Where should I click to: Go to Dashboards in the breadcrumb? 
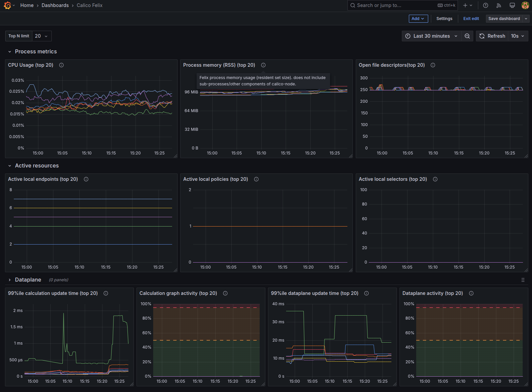(x=55, y=5)
